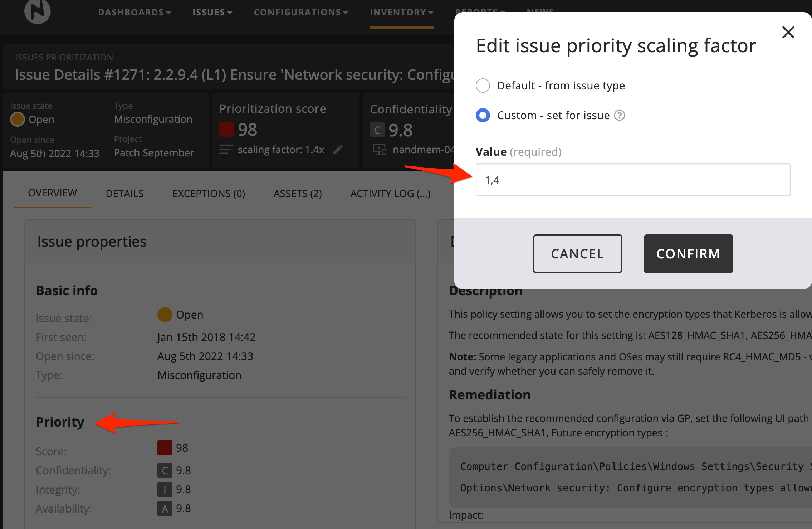Click the red Prioritization score swatch
Viewport: 812px width, 529px height.
[226, 130]
